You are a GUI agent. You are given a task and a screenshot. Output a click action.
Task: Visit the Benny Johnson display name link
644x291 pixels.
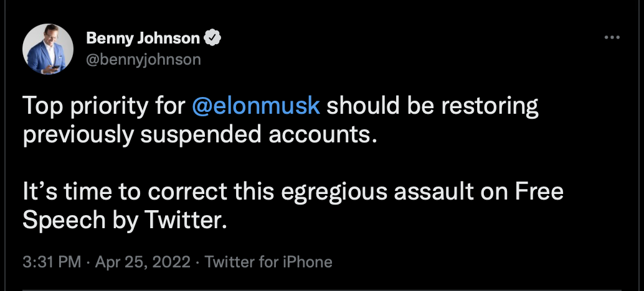pyautogui.click(x=143, y=38)
